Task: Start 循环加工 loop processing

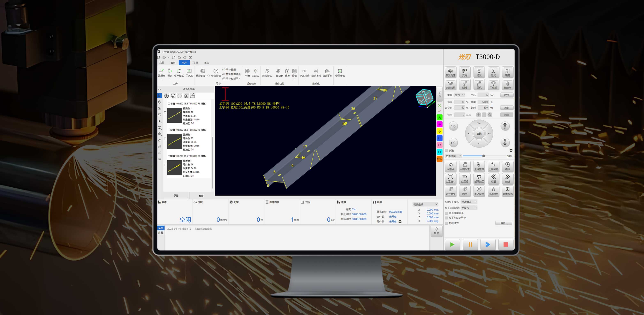Action: 479,179
